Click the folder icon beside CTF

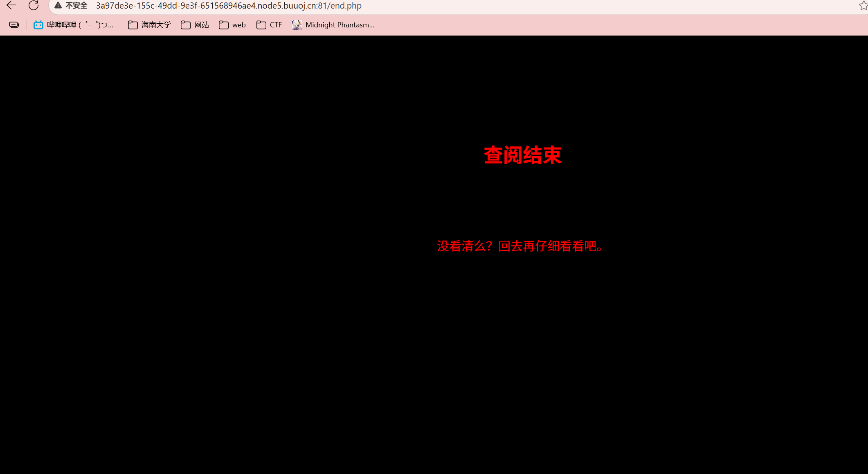point(261,25)
